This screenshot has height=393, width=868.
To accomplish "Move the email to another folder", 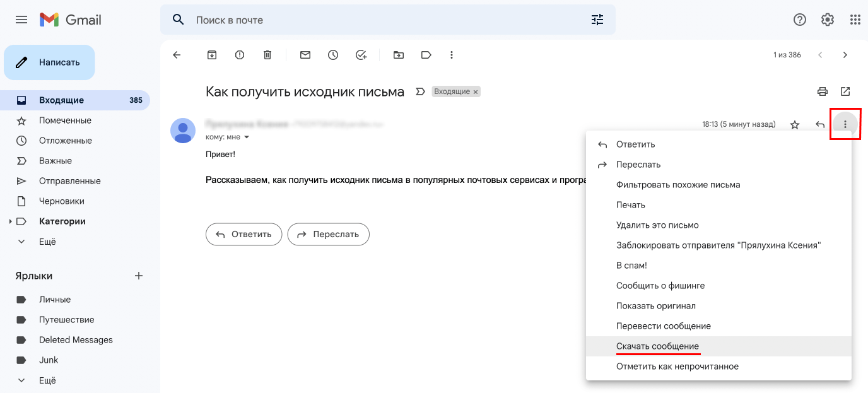I will tap(398, 55).
